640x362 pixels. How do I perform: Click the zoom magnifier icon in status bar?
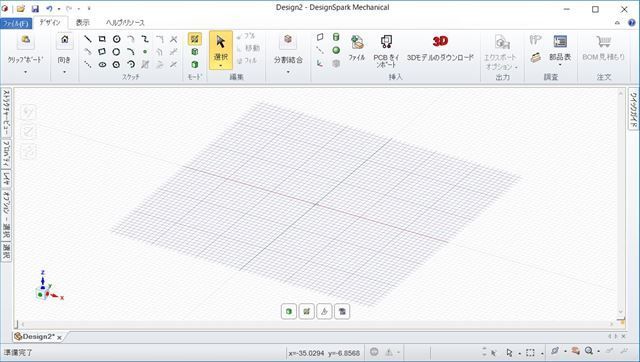(589, 351)
